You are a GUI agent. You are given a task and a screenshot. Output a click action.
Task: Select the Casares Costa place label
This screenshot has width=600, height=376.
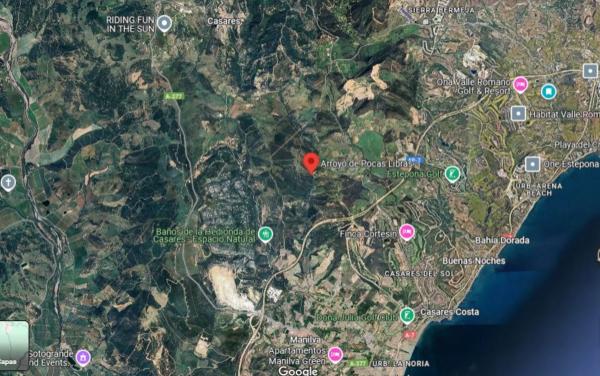coord(450,312)
